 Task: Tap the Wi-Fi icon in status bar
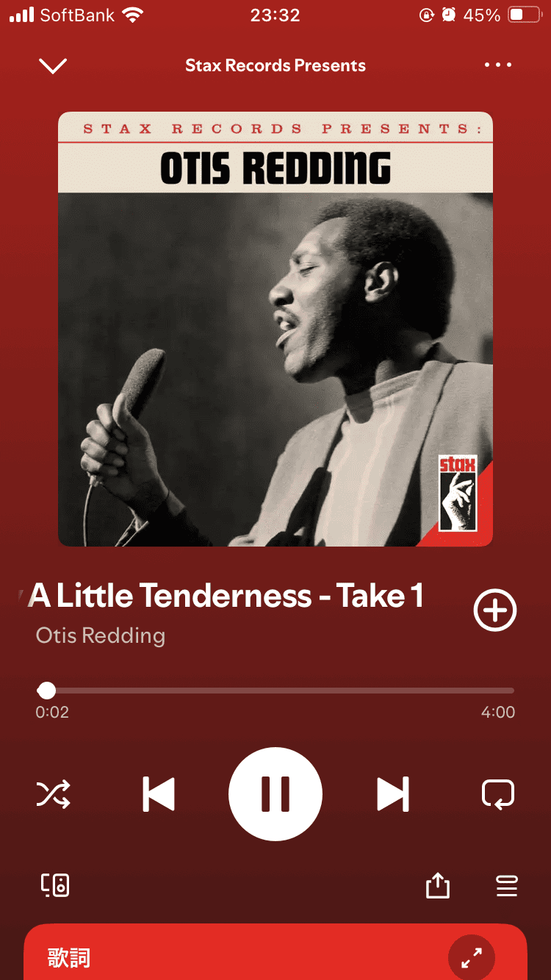[133, 15]
